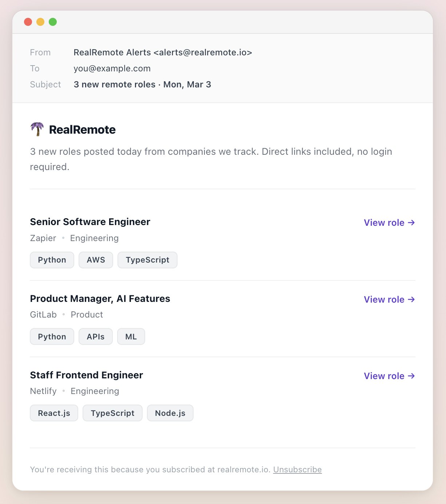Image resolution: width=446 pixels, height=504 pixels.
Task: Select the React.js skill tag
Action: 54,413
